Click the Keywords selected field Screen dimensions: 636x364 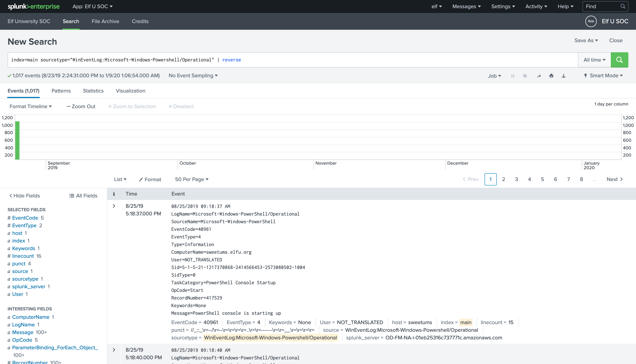pyautogui.click(x=23, y=248)
